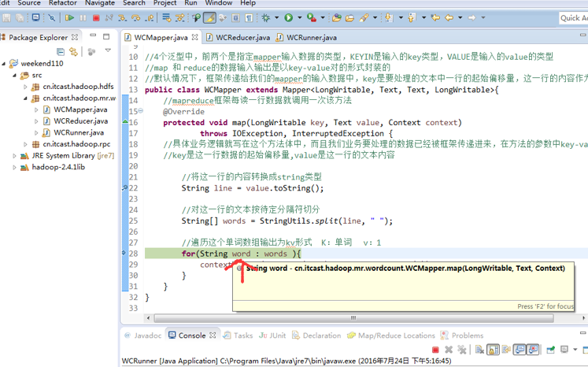588x367 pixels.
Task: Open Display Selected Console monitor icon
Action: click(x=564, y=350)
